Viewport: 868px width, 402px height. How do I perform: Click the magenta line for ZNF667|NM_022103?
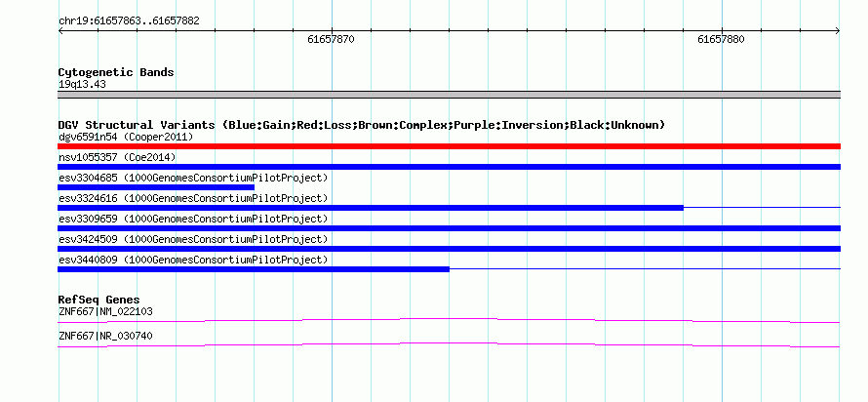pyautogui.click(x=449, y=320)
